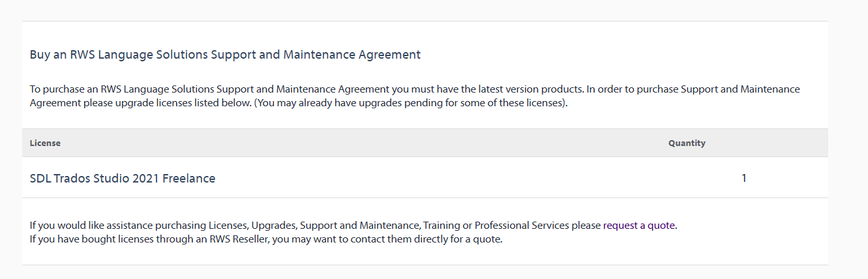Screen dimensions: 868x279
Task: Select the SDL Trados Studio 2021 Freelance license name
Action: [123, 178]
